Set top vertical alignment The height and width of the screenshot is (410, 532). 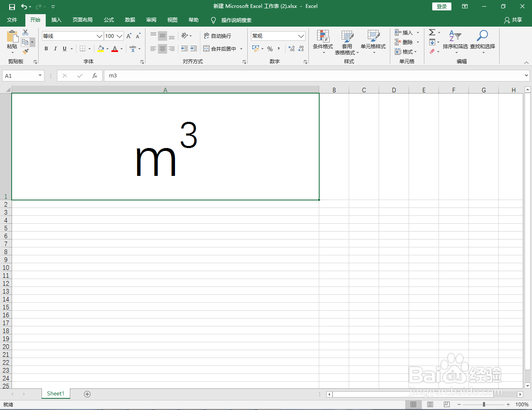[x=153, y=36]
